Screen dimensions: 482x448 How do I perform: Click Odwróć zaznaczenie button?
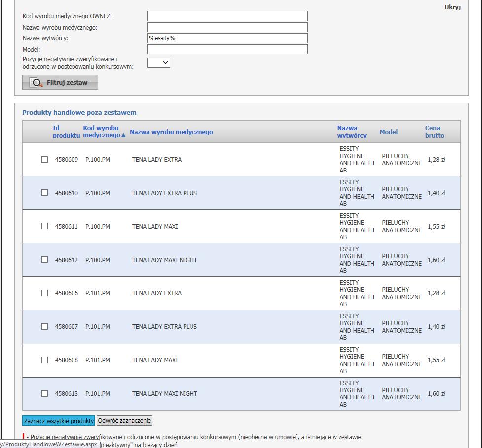(124, 421)
